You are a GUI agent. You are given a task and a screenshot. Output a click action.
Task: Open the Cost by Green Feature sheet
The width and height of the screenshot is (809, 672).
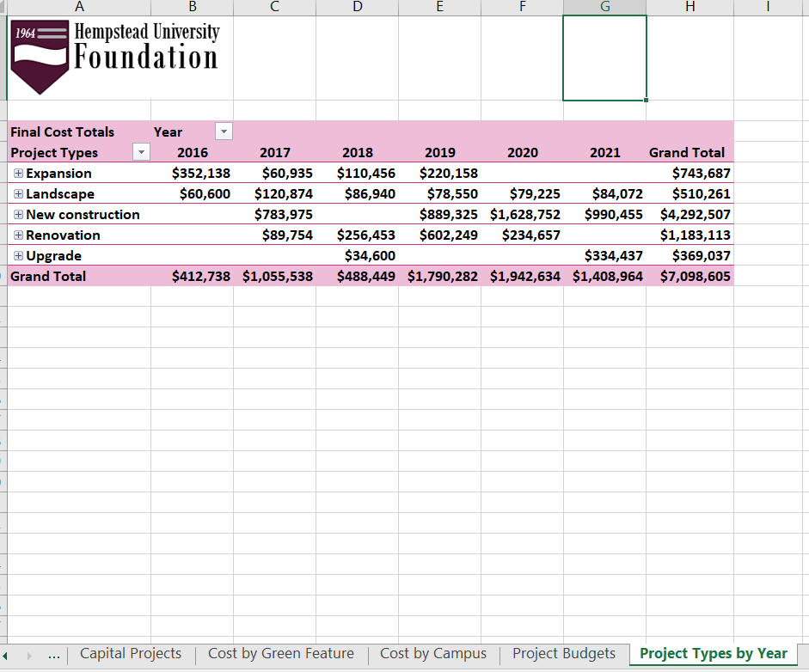(280, 653)
